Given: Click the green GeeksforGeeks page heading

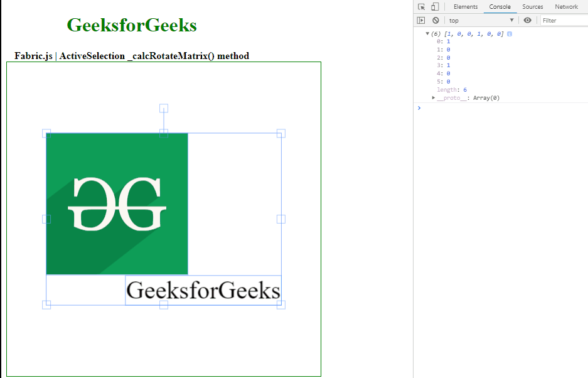Looking at the screenshot, I should pyautogui.click(x=131, y=25).
